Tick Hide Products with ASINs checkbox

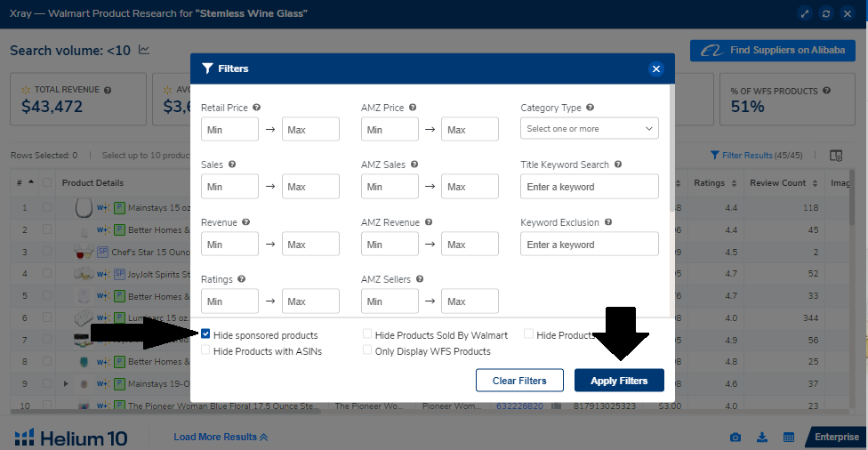(x=206, y=350)
